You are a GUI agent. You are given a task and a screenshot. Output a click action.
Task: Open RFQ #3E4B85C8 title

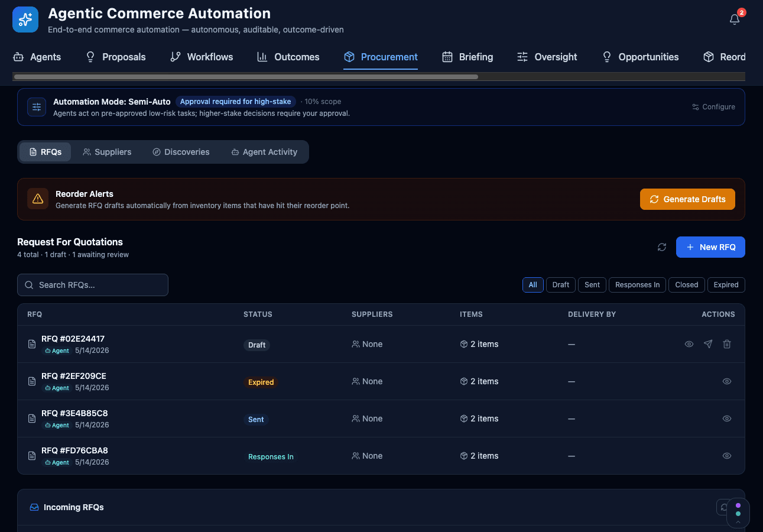point(74,413)
